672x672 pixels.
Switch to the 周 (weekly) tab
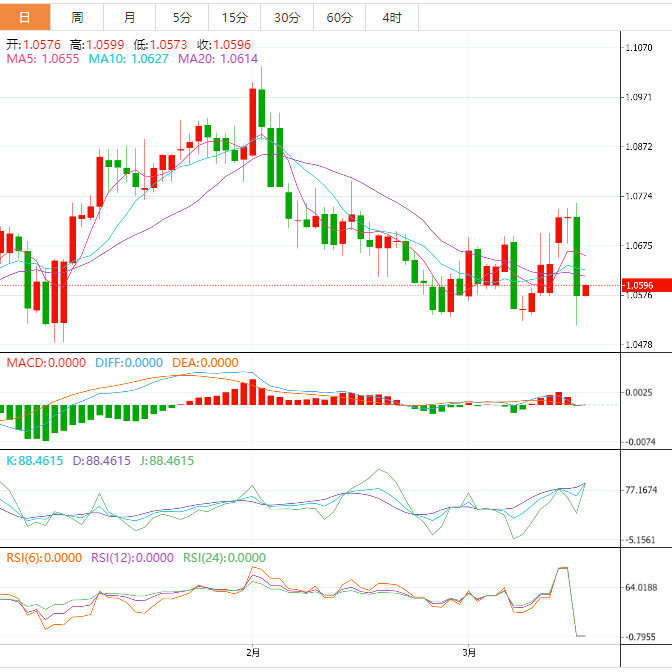tap(78, 17)
